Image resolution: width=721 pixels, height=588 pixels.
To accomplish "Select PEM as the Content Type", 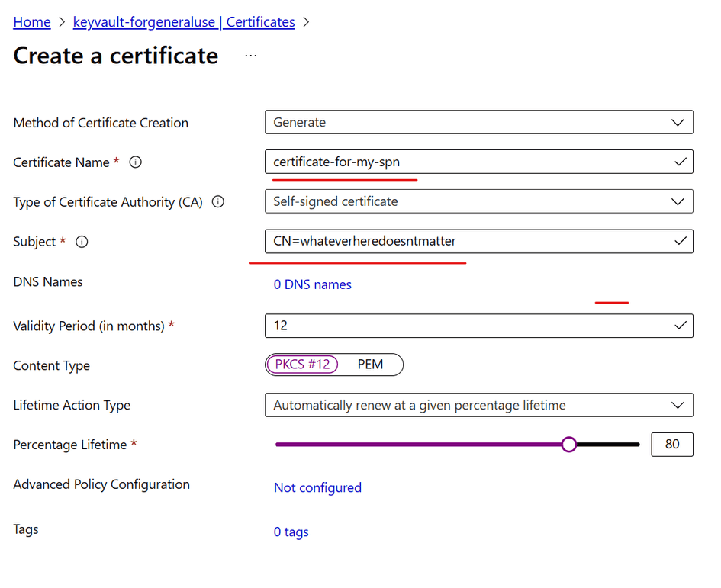I will tap(372, 365).
